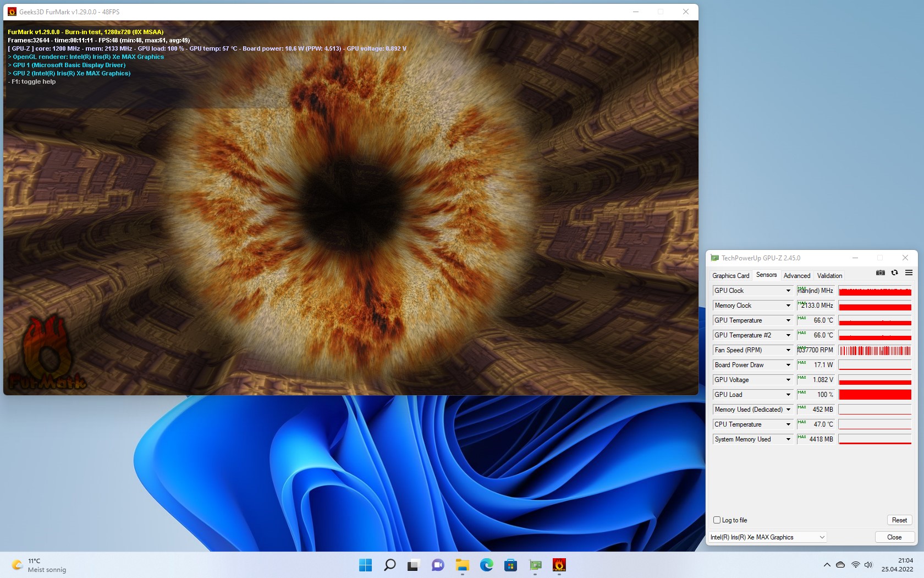
Task: Click the GPU-Z refresh icon
Action: pyautogui.click(x=894, y=272)
